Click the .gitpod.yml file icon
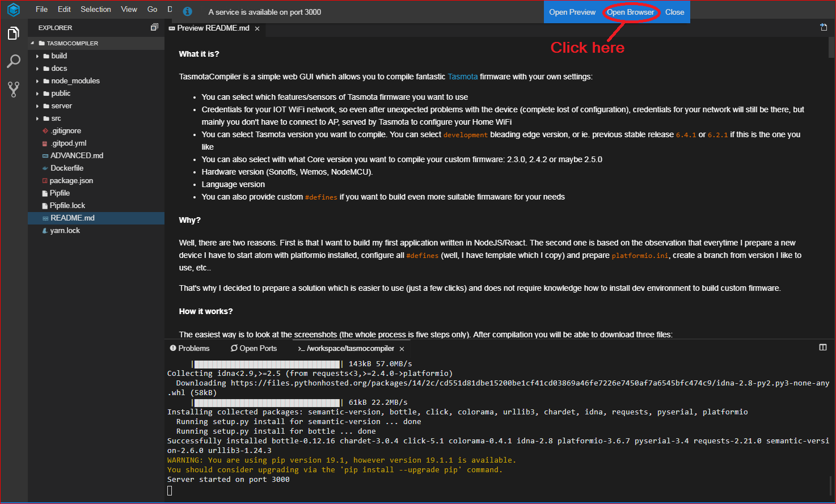The image size is (836, 504). click(45, 143)
